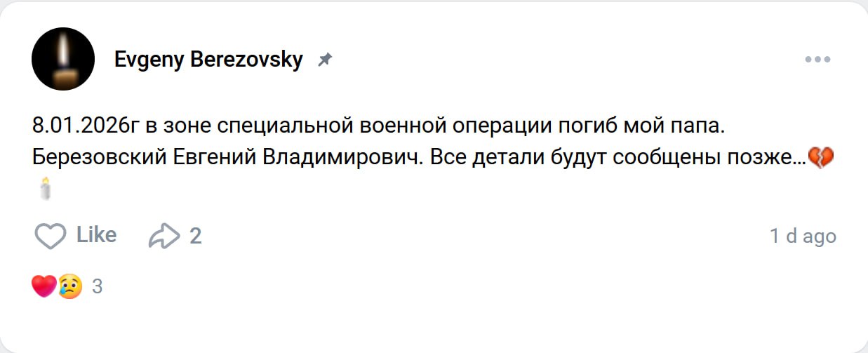Click the broken heart emoji in post
This screenshot has width=868, height=353.
click(820, 158)
